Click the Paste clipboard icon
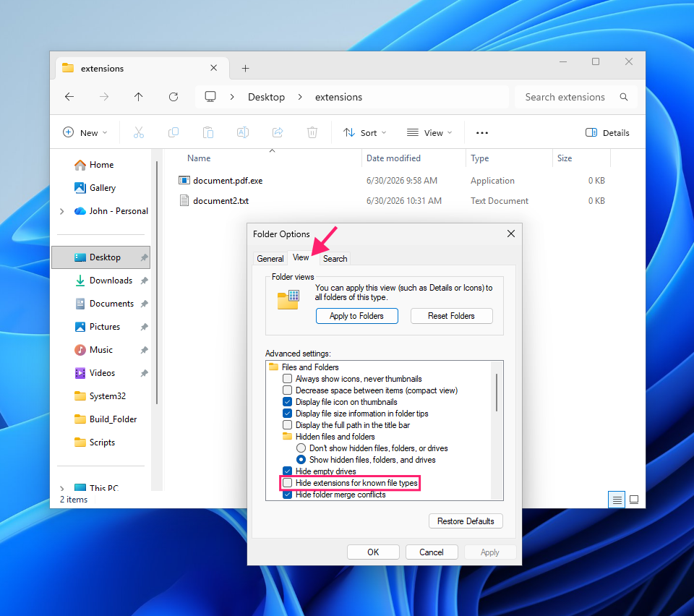Image resolution: width=694 pixels, height=616 pixels. pos(208,132)
